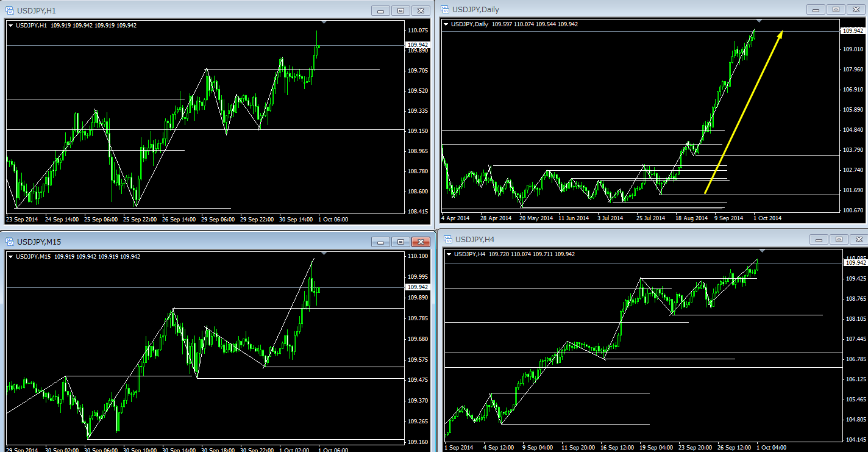Click the USDJPY,H4 window title icon
This screenshot has width=868, height=452.
447,239
